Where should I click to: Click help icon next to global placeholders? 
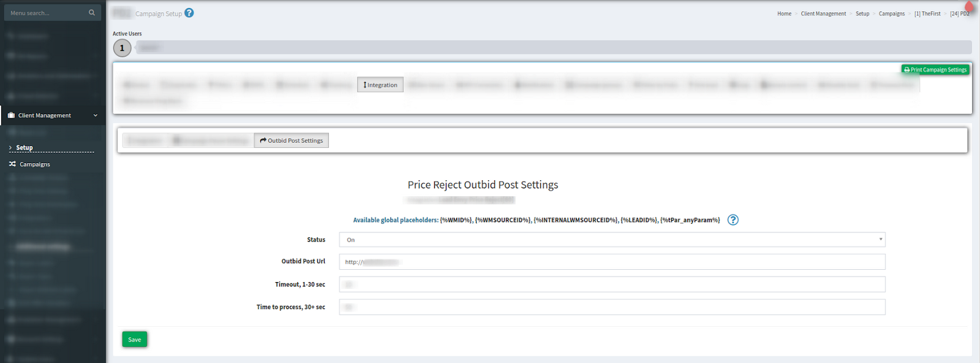tap(733, 220)
